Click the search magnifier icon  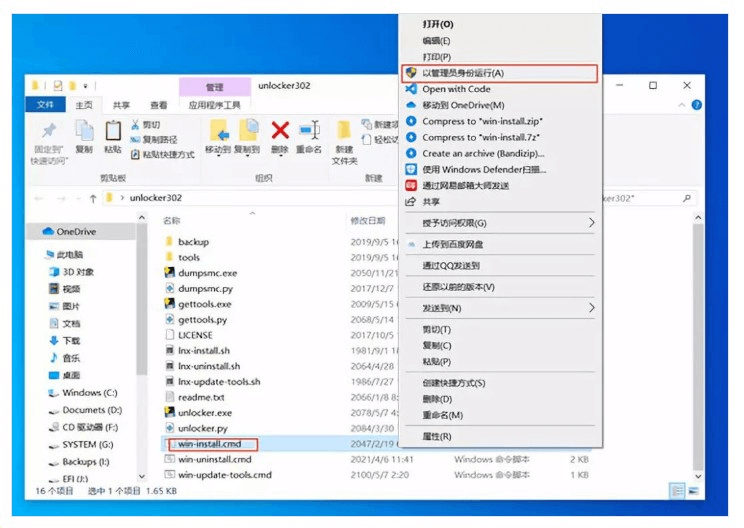point(687,198)
